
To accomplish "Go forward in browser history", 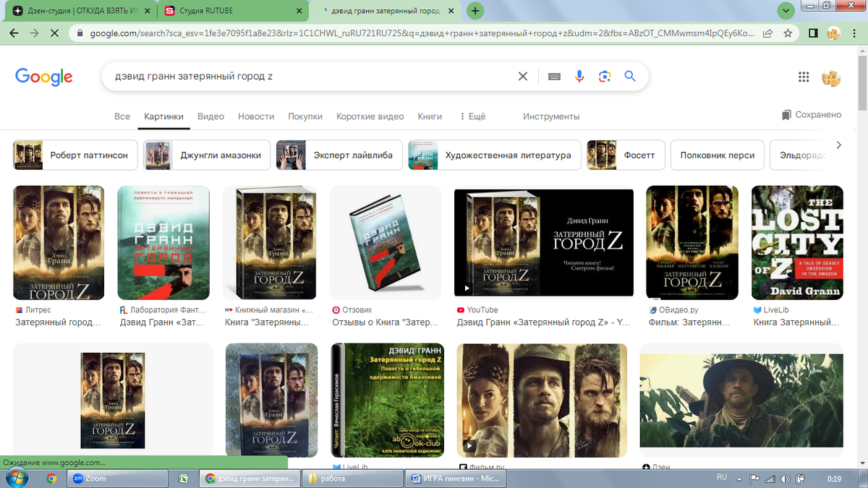I will 34,33.
